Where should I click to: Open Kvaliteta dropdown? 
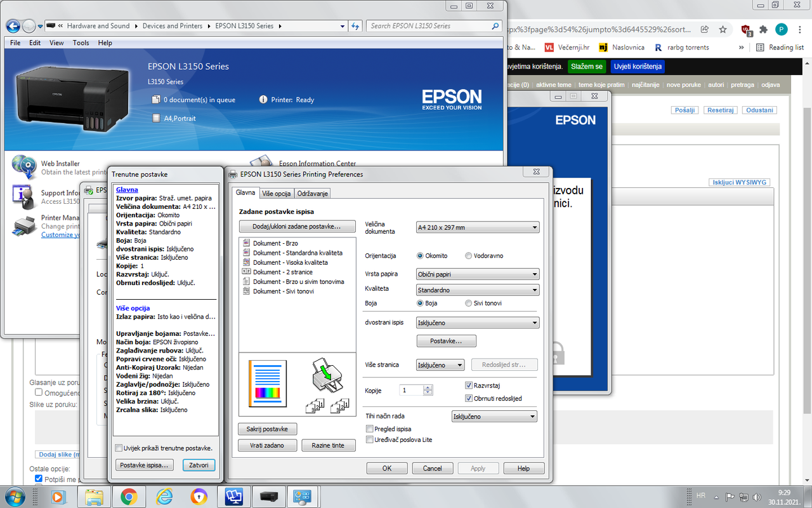pyautogui.click(x=478, y=290)
